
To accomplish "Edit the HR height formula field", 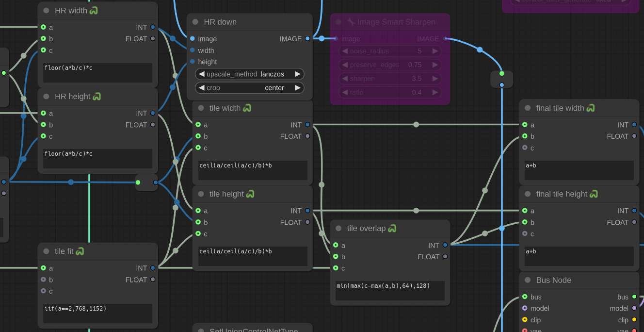I will (x=98, y=159).
